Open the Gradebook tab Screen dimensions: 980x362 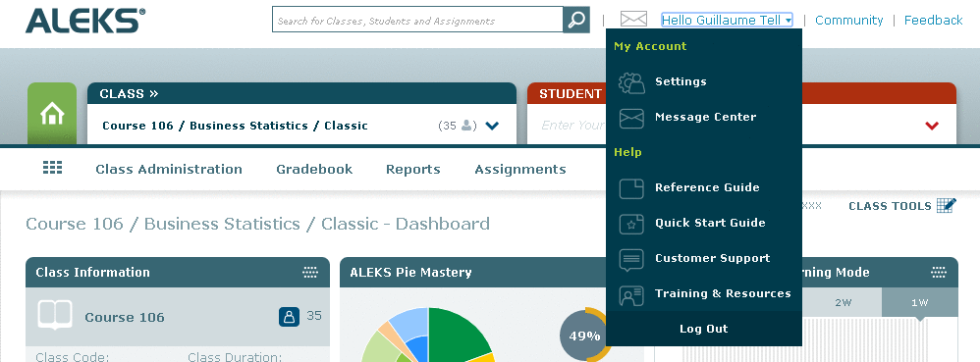(314, 169)
